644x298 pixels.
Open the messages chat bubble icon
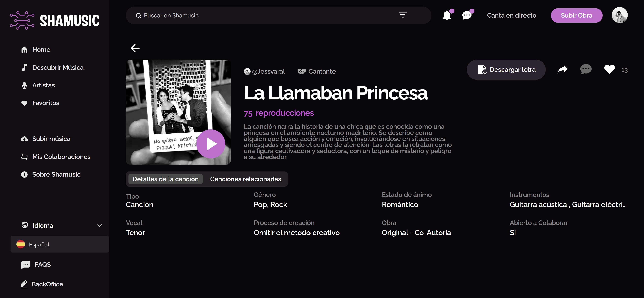[466, 15]
